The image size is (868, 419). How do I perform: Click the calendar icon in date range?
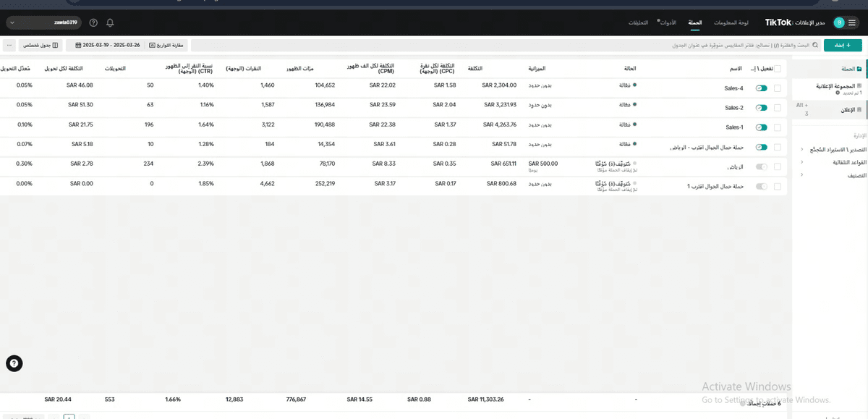(x=77, y=45)
